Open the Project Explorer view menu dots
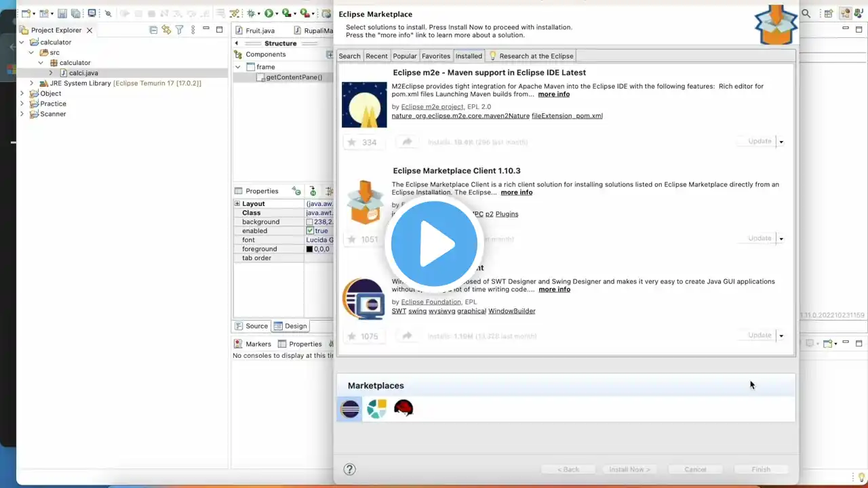Image resolution: width=868 pixels, height=488 pixels. [193, 30]
